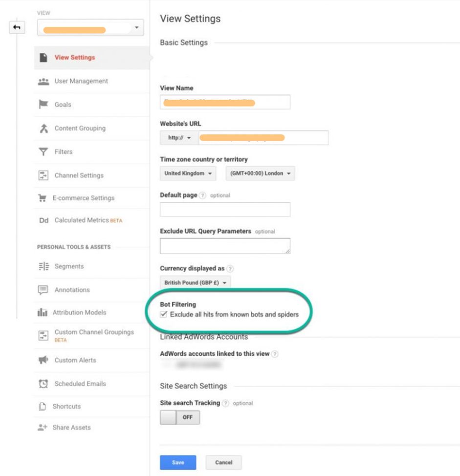Open Annotations via the speech bubble icon
This screenshot has width=460, height=476.
pos(44,290)
